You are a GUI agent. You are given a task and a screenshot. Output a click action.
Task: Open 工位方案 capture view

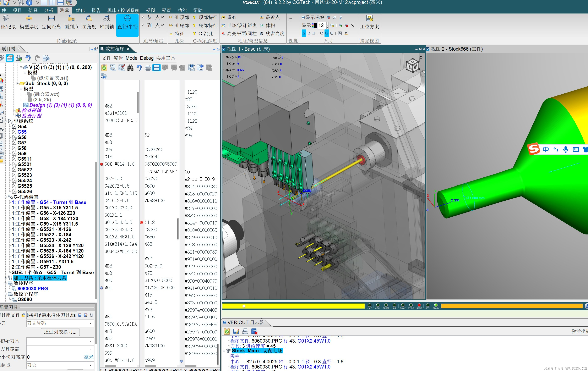click(369, 22)
